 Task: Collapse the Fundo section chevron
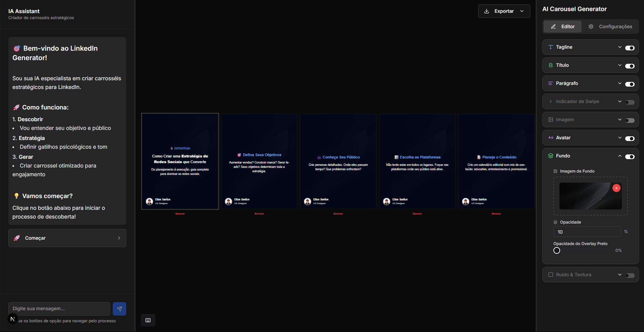tap(620, 156)
